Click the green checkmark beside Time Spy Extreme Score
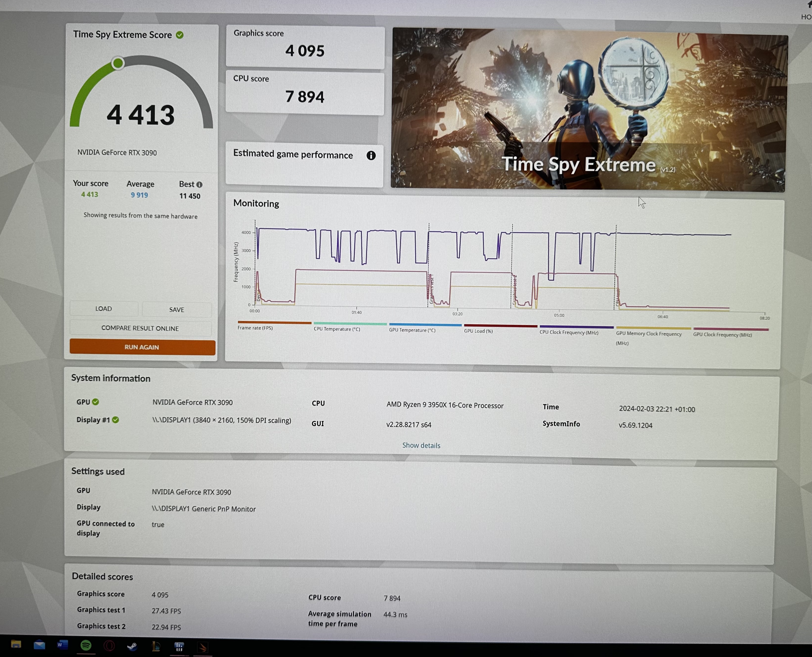 (x=180, y=35)
